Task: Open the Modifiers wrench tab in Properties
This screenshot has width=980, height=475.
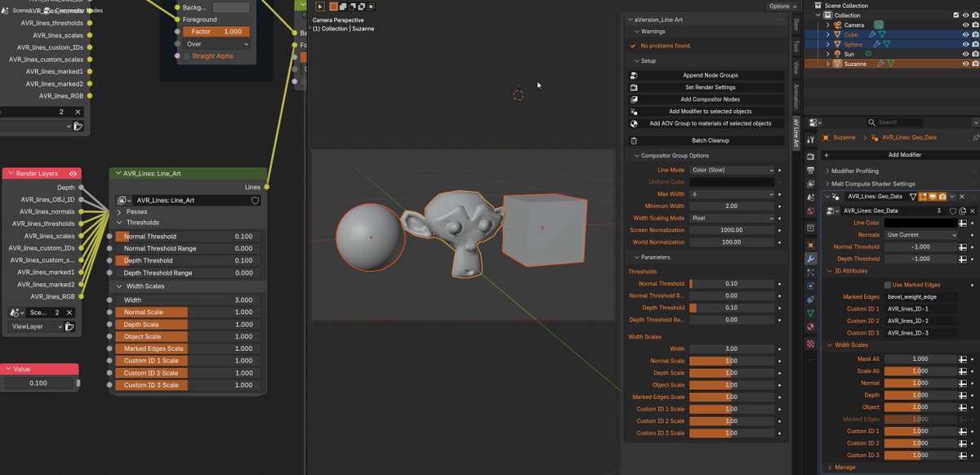Action: pyautogui.click(x=810, y=259)
